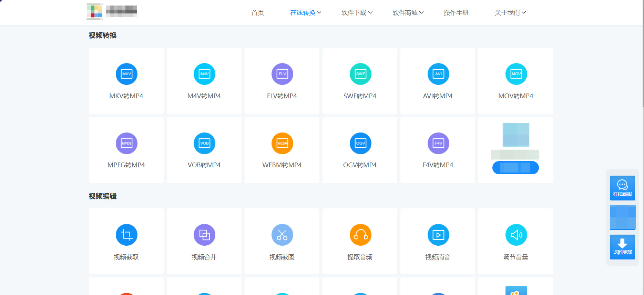
Task: Open the WEBM to MP4 icon
Action: (x=282, y=143)
